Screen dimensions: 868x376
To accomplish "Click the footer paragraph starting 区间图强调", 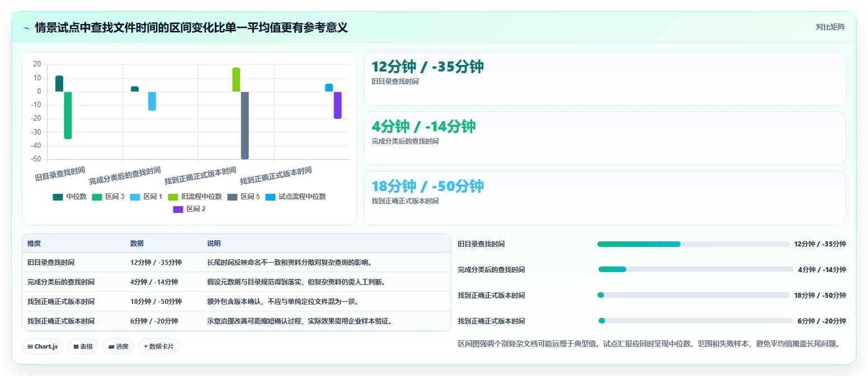I will (x=649, y=344).
